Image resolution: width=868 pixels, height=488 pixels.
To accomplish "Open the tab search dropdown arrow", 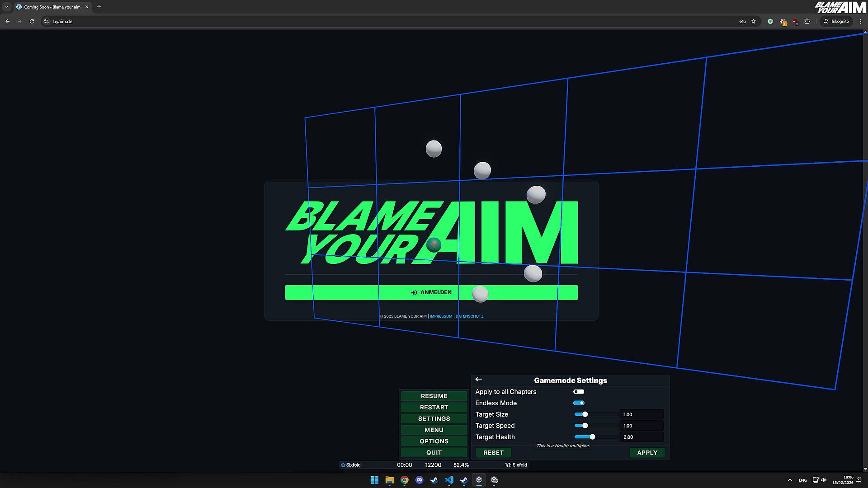I will [x=7, y=7].
